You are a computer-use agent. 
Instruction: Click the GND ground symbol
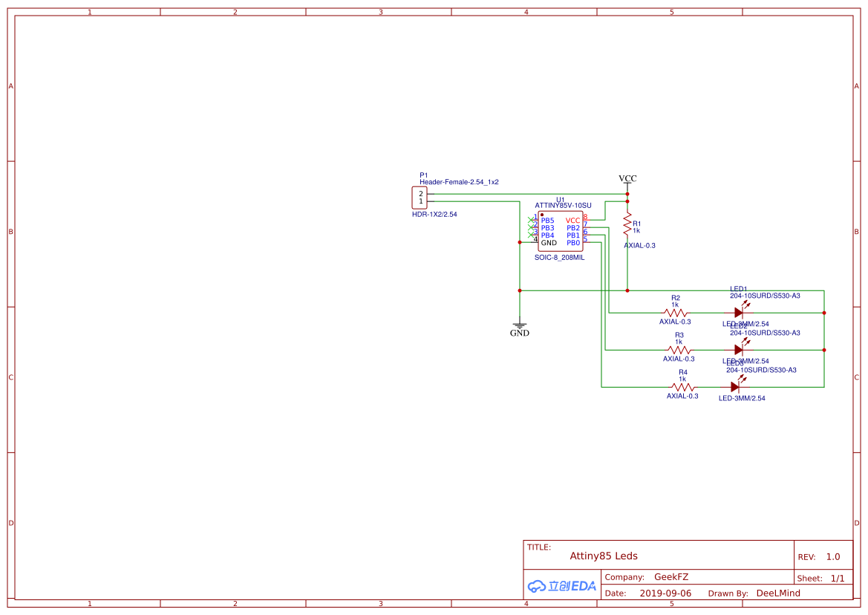[519, 326]
